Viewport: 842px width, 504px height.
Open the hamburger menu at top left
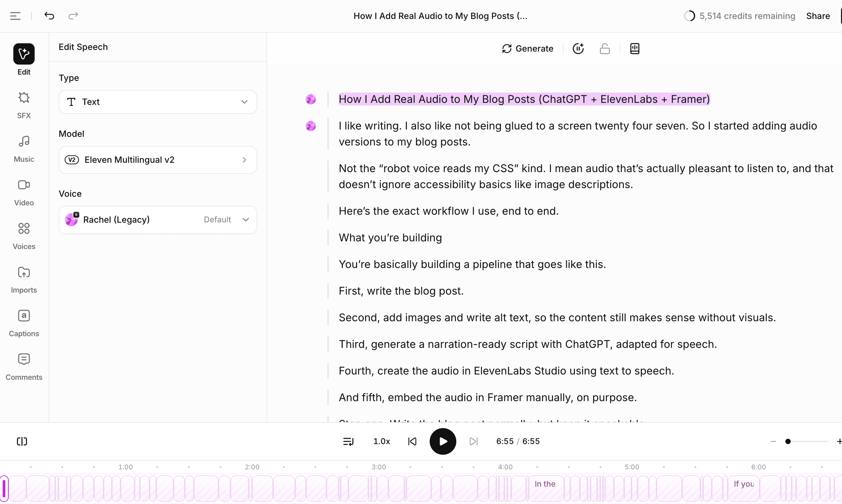15,16
